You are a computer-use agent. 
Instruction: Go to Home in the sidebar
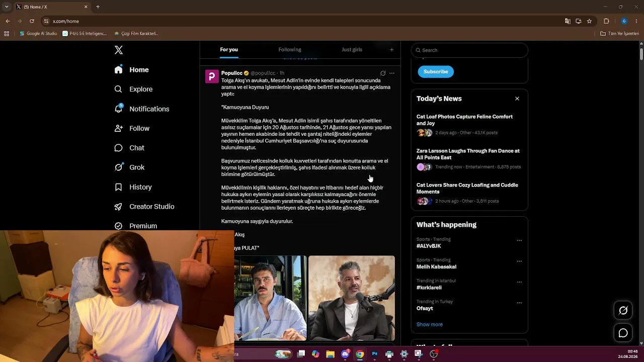pyautogui.click(x=132, y=70)
